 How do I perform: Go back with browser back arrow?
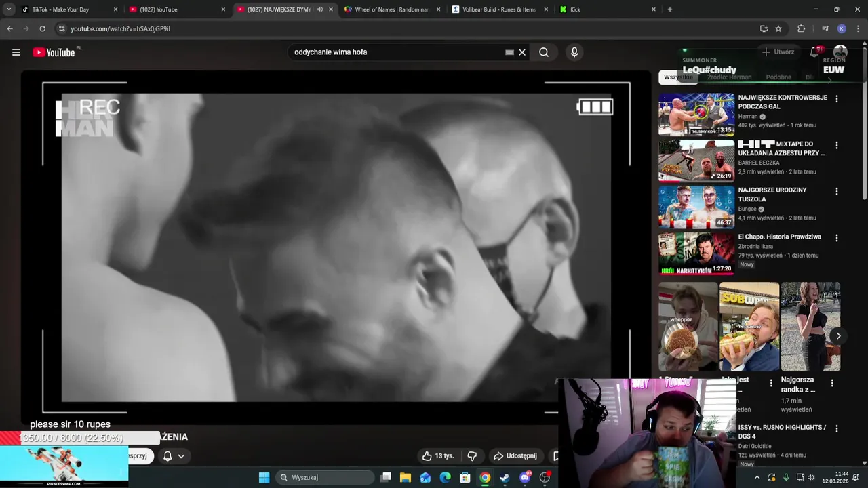[9, 28]
